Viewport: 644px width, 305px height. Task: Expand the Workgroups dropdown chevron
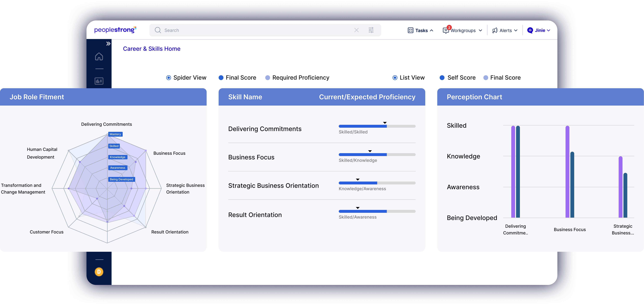(480, 31)
